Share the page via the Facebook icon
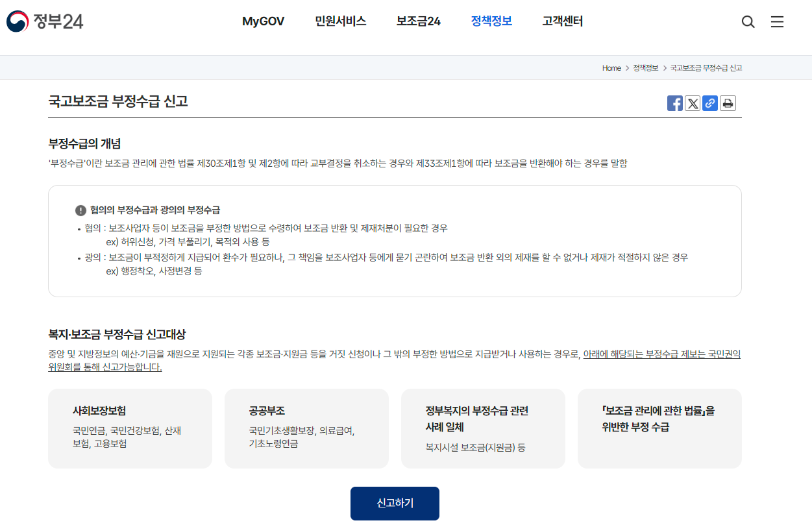This screenshot has width=812, height=525. click(674, 103)
